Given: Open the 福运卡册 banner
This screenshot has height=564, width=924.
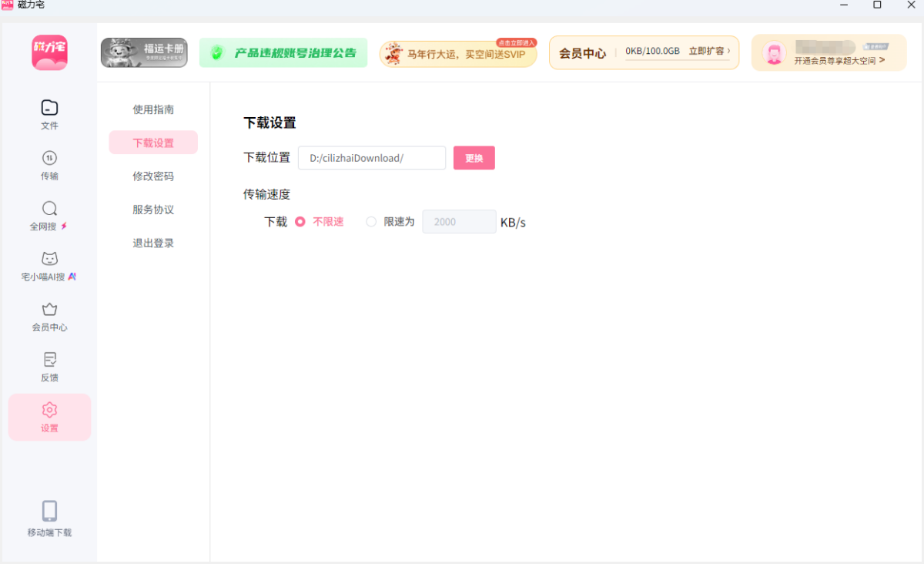Looking at the screenshot, I should tap(144, 52).
